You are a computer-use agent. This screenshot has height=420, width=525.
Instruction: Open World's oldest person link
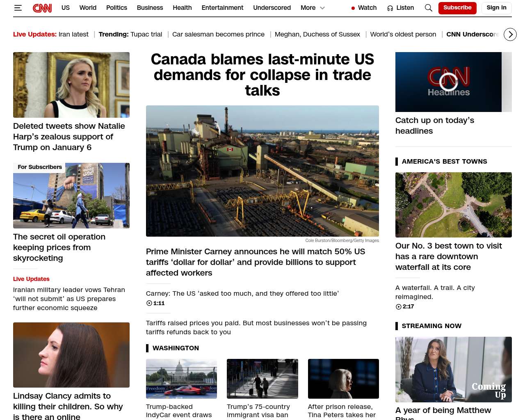coord(403,34)
